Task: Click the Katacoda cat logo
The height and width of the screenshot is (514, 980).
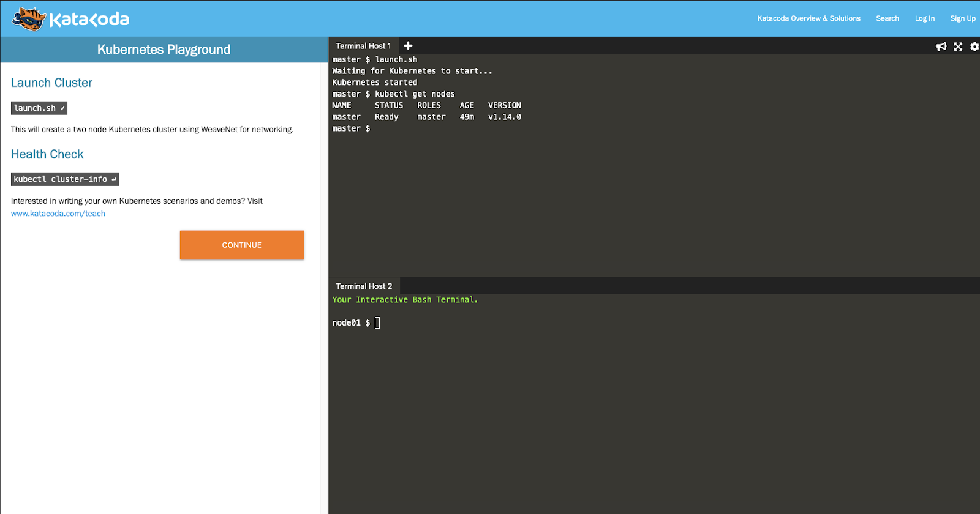Action: (29, 19)
